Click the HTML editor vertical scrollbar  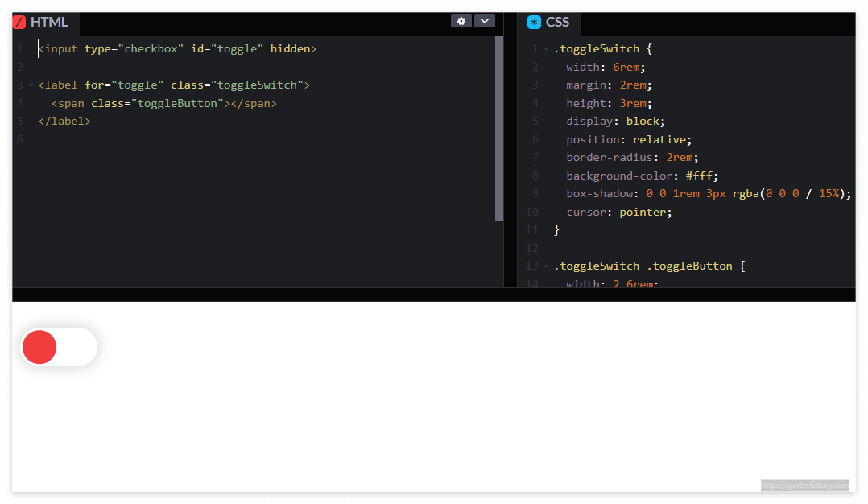(498, 129)
